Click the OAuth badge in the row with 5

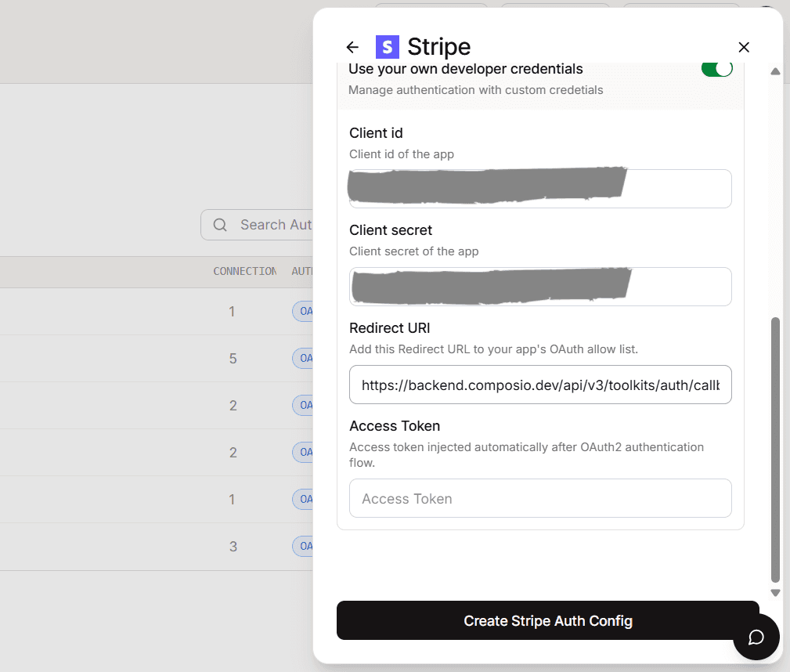coord(303,359)
